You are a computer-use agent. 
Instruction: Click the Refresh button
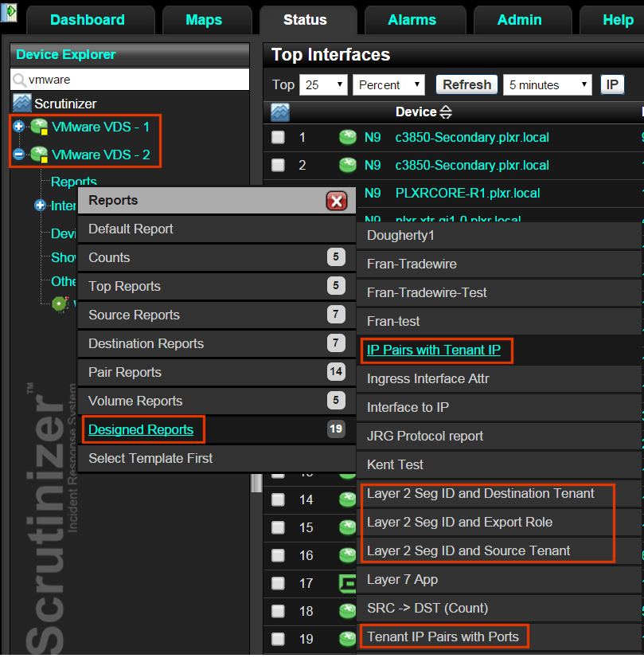pos(466,84)
